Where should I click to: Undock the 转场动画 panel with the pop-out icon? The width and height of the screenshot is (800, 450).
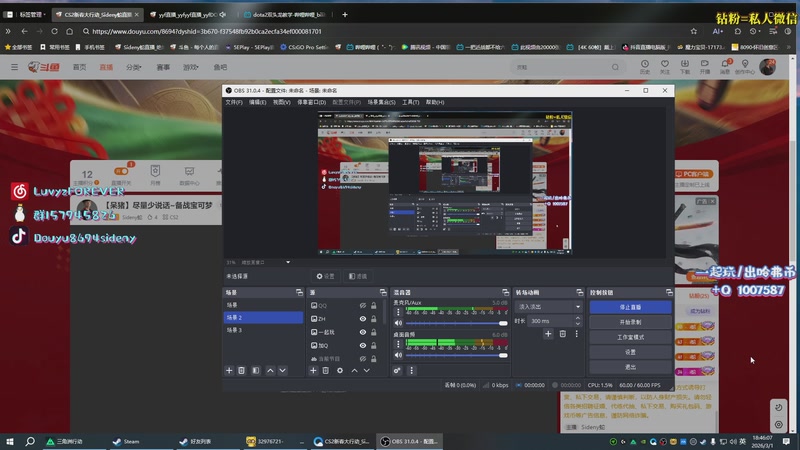[579, 292]
